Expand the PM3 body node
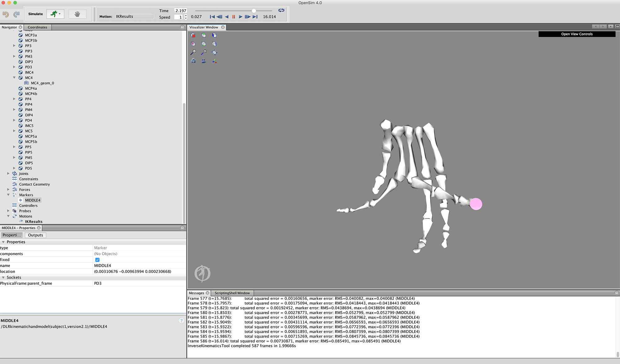 click(x=14, y=56)
